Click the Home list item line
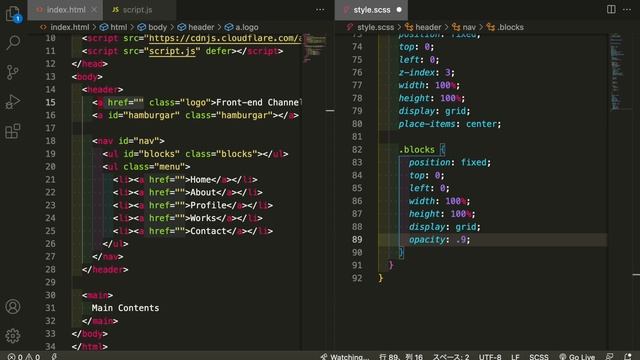The image size is (640, 360). coord(185,180)
